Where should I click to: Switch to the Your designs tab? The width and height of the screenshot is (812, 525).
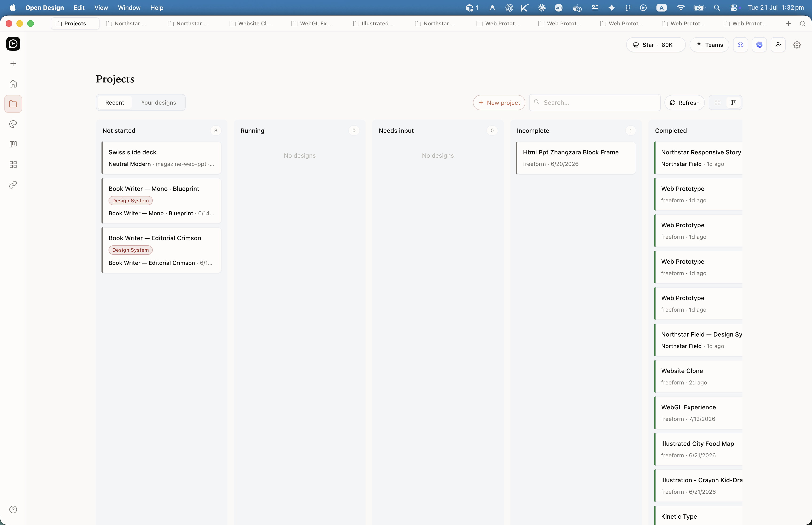pos(158,103)
